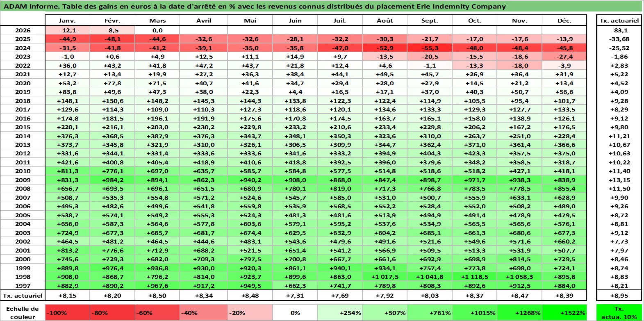The height and width of the screenshot is (321, 644).
Task: Click the 1998 Sept. cell +1 041,8
Action: (430, 277)
